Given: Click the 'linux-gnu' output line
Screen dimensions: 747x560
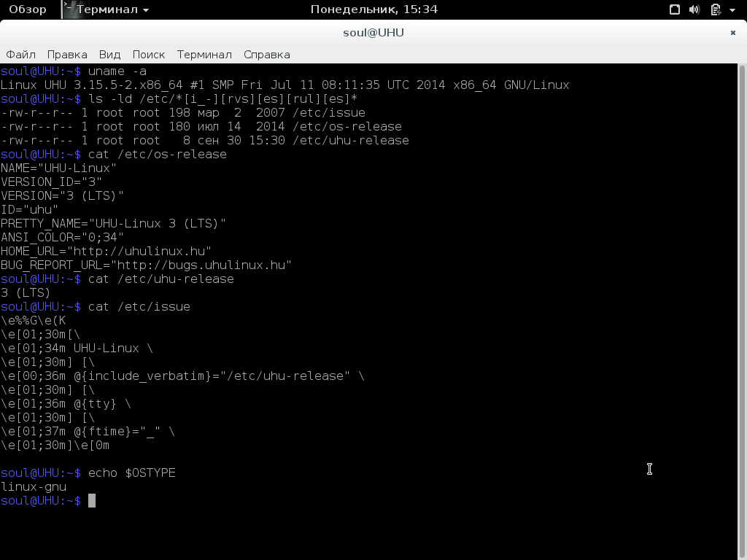Looking at the screenshot, I should (x=33, y=486).
